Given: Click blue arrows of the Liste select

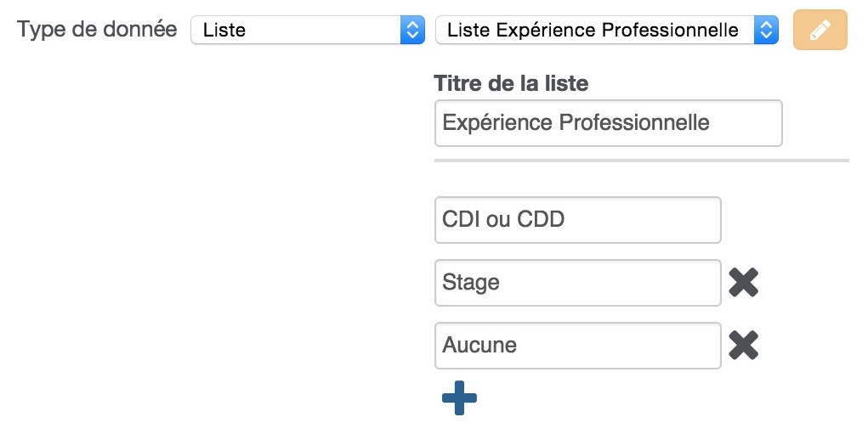Looking at the screenshot, I should coord(412,30).
